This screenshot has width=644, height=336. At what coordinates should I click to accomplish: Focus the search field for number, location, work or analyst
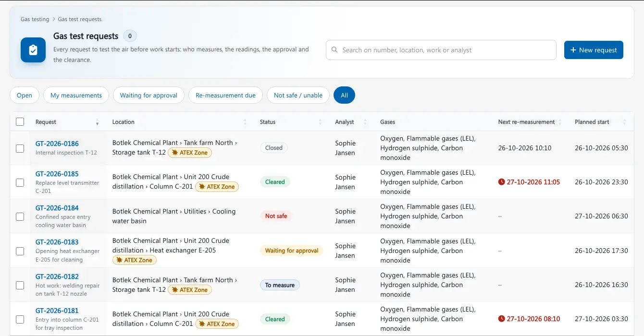click(441, 50)
